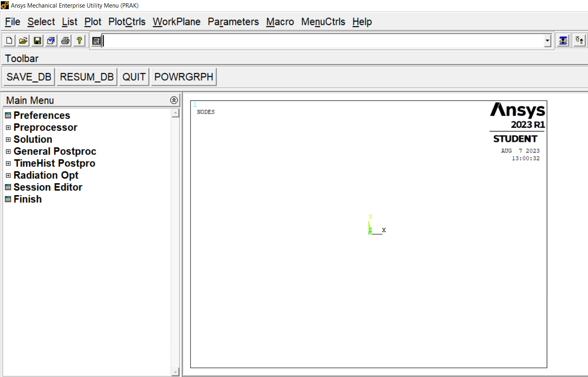Open the PlotCtrls menu
The height and width of the screenshot is (377, 588).
pyautogui.click(x=127, y=22)
